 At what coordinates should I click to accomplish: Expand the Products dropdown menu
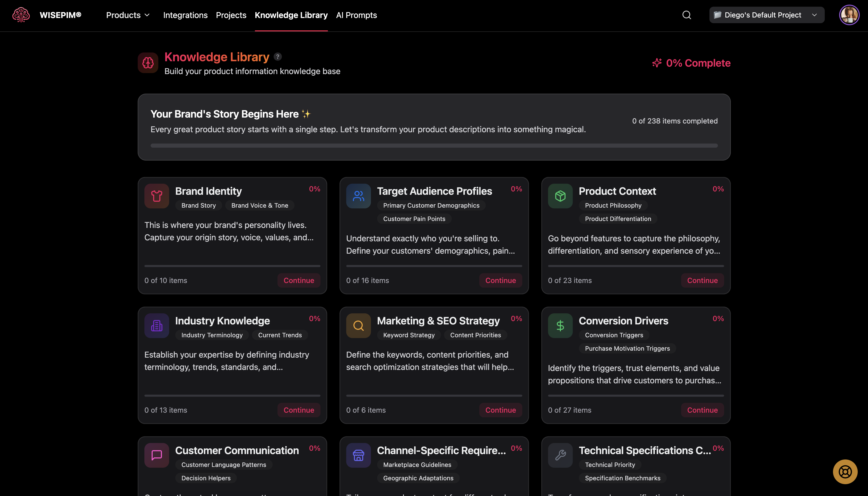[x=128, y=15]
